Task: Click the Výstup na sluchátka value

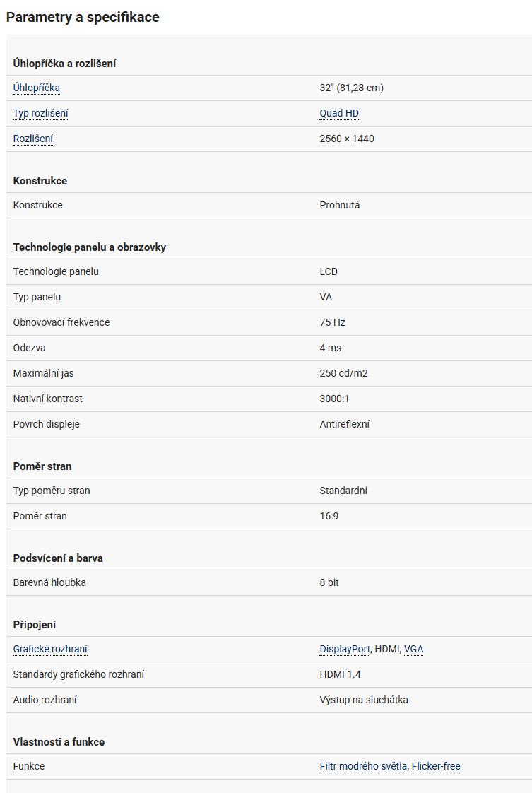Action: coord(364,700)
